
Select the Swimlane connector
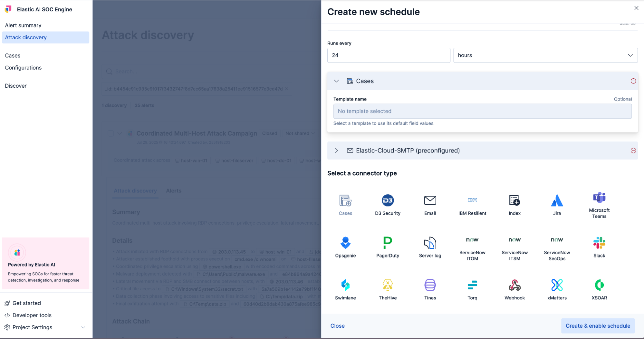tap(345, 289)
